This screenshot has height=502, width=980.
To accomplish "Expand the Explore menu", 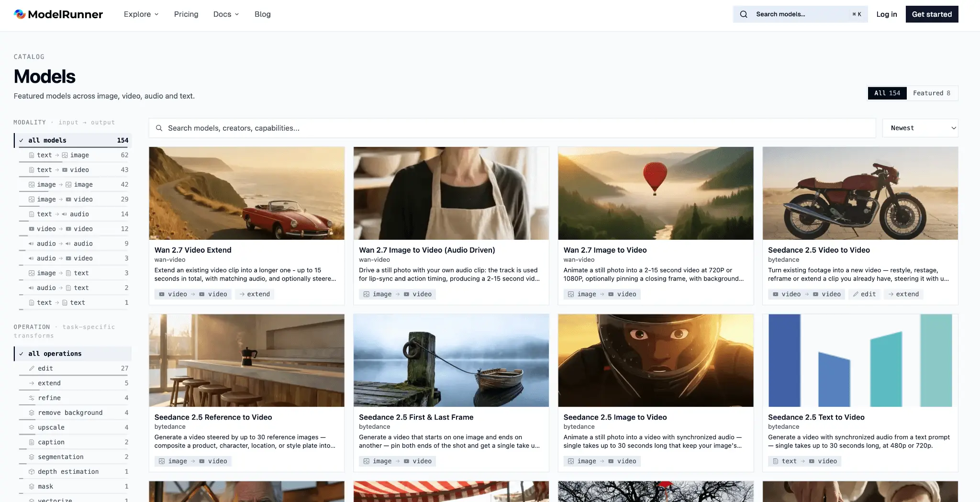I will coord(141,14).
